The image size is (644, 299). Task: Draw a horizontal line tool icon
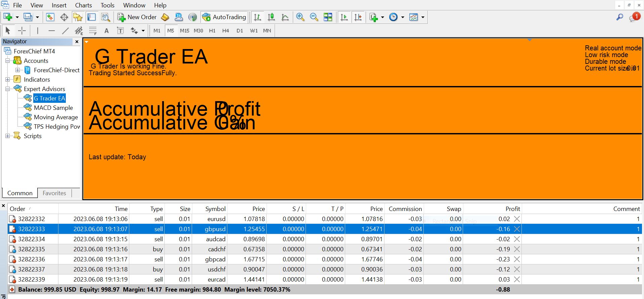[51, 31]
